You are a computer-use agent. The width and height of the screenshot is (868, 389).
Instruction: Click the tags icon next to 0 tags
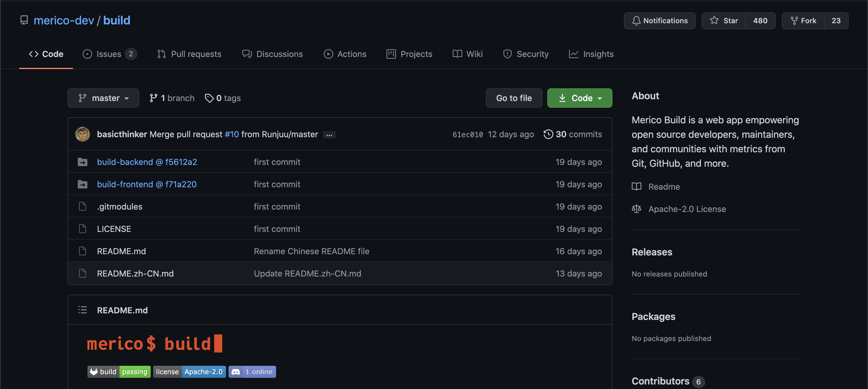click(209, 98)
